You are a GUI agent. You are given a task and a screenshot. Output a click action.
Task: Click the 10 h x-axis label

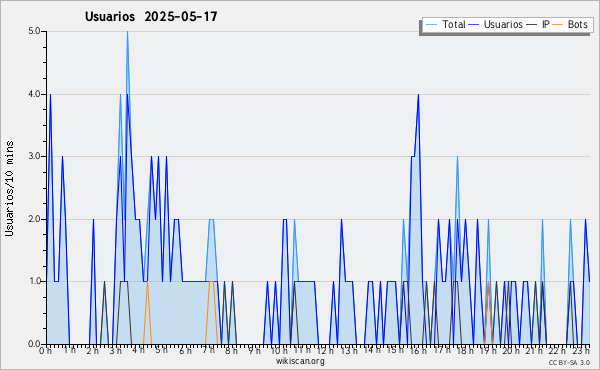tap(279, 351)
